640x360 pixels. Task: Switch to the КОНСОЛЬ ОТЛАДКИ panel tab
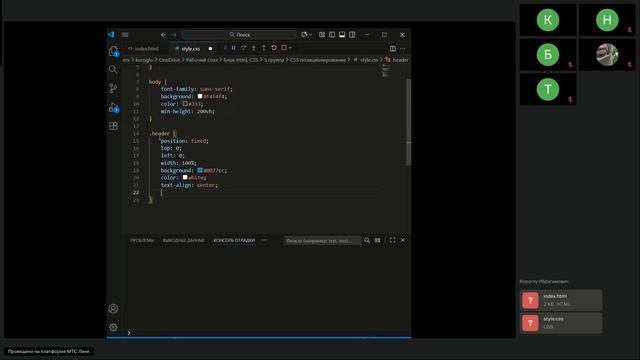point(234,240)
